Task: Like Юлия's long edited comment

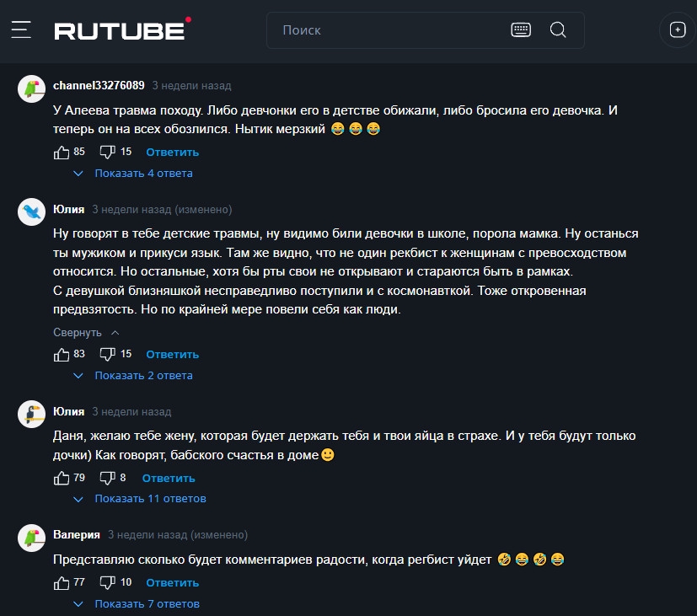Action: pos(62,354)
